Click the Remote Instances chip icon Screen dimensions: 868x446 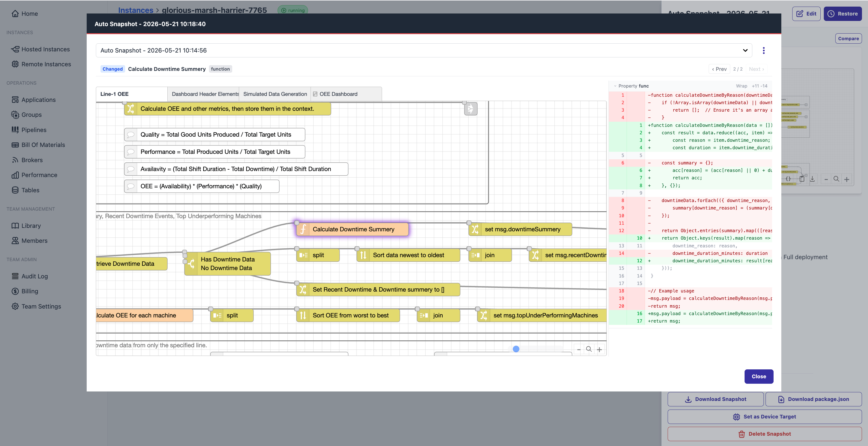15,64
